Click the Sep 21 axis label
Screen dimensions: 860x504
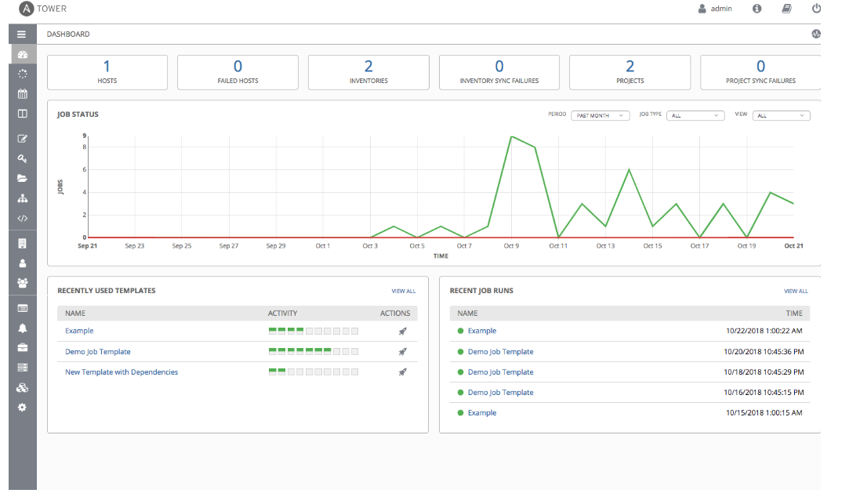(87, 245)
